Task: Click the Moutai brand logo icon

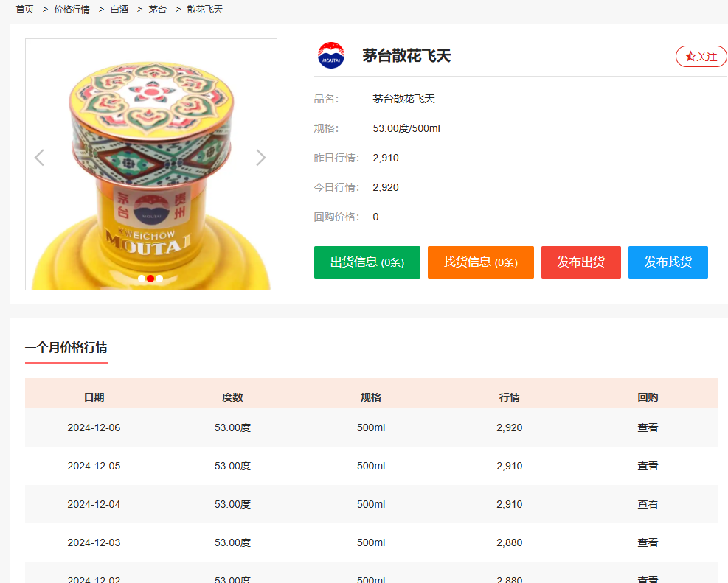Action: (331, 55)
